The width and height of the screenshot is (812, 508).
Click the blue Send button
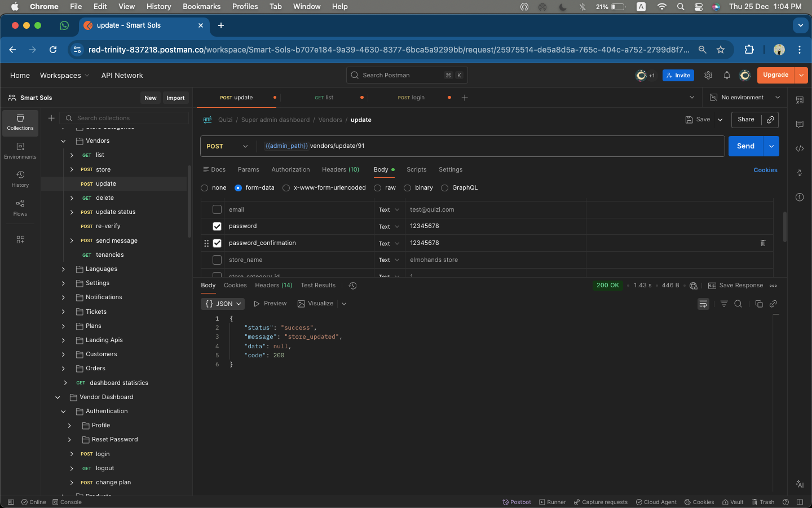(745, 146)
